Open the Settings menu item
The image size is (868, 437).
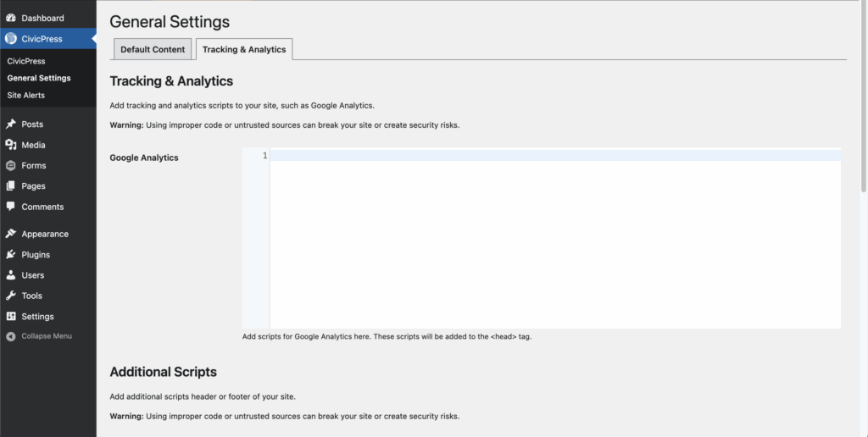pyautogui.click(x=48, y=317)
